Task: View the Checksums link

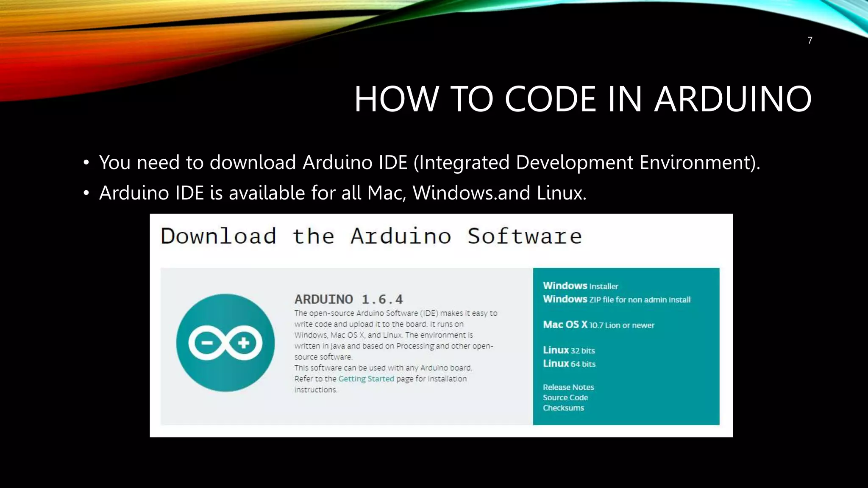Action: [563, 408]
